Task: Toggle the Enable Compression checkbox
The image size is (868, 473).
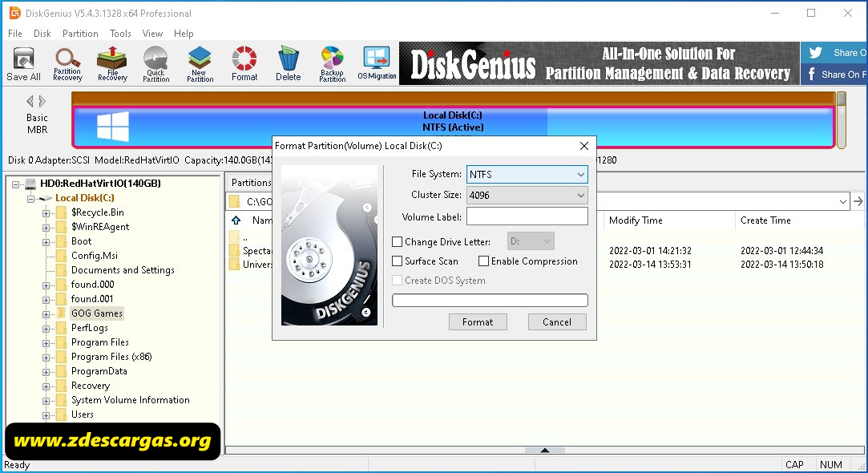Action: tap(483, 261)
